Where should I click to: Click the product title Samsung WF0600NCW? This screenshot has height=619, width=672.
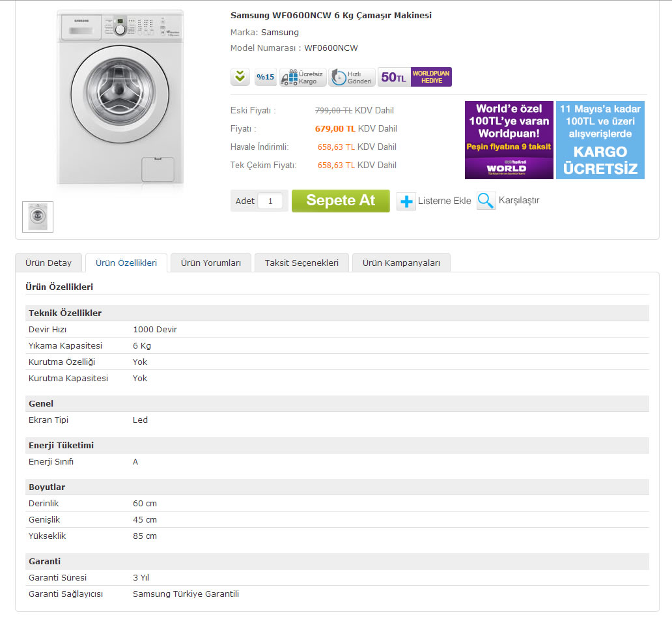pyautogui.click(x=331, y=16)
